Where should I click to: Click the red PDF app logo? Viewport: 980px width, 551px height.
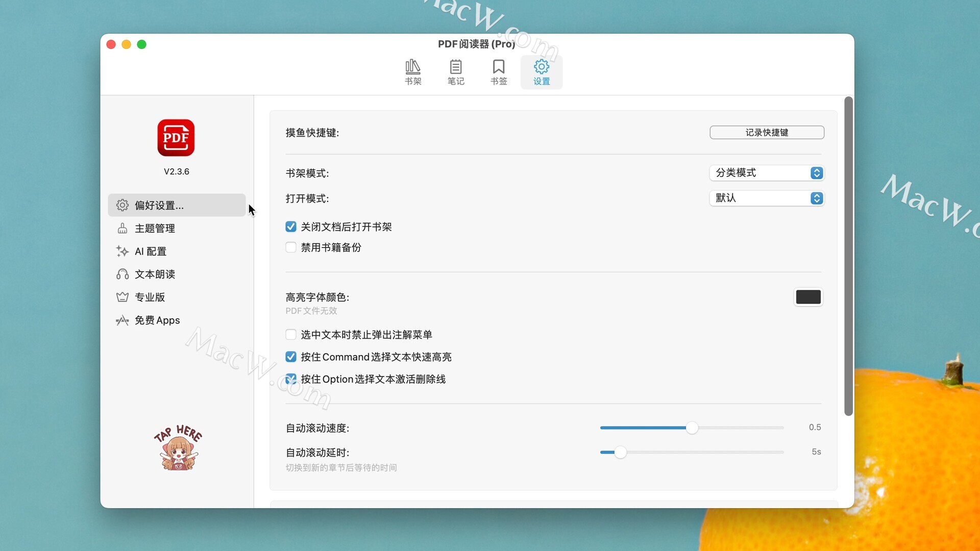pyautogui.click(x=176, y=138)
